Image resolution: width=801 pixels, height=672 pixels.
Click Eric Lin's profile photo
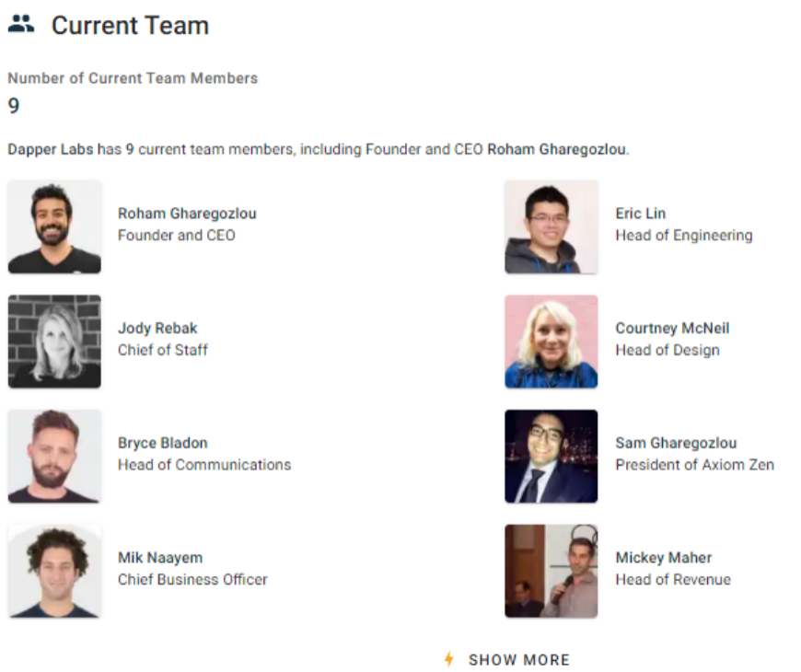pos(551,226)
